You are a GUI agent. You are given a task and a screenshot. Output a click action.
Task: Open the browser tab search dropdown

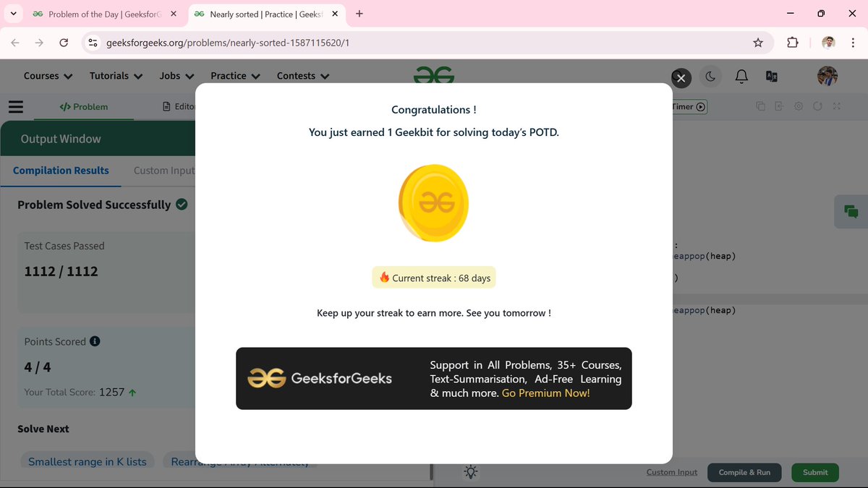[12, 14]
